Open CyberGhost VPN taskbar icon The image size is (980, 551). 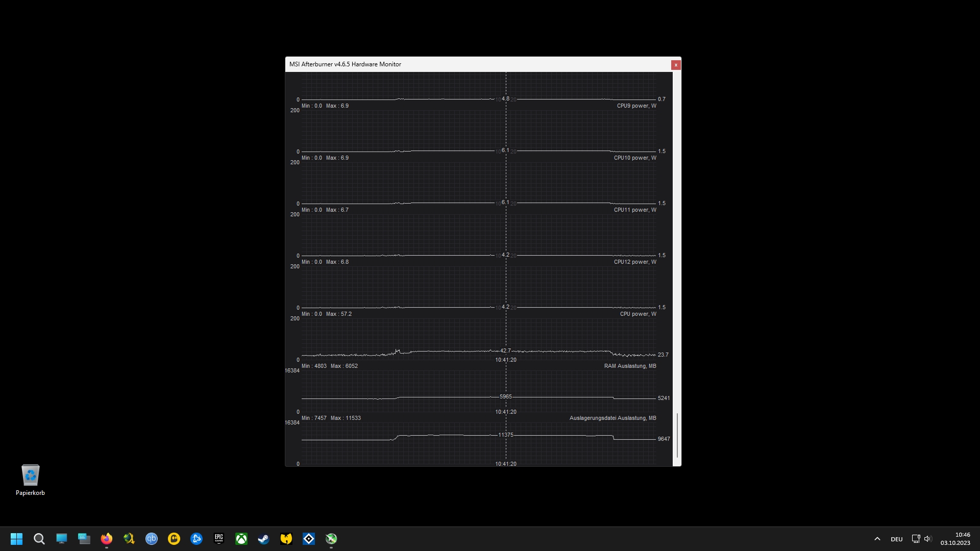[x=174, y=539]
